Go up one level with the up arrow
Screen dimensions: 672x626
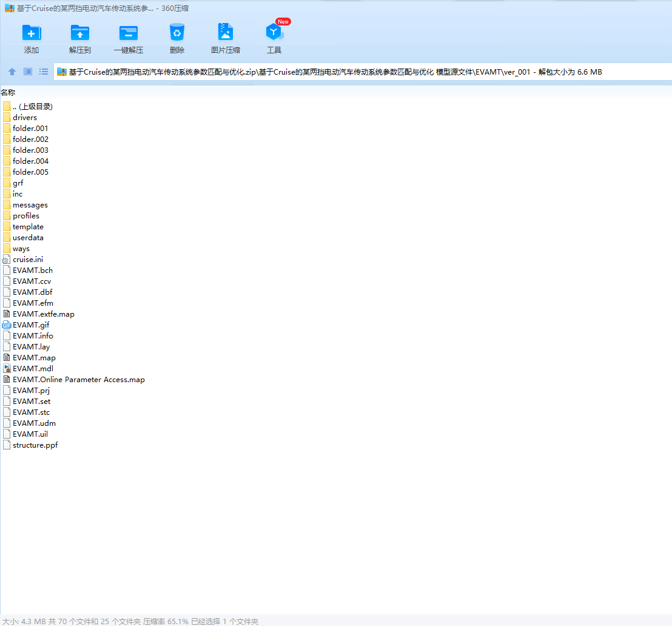(12, 72)
